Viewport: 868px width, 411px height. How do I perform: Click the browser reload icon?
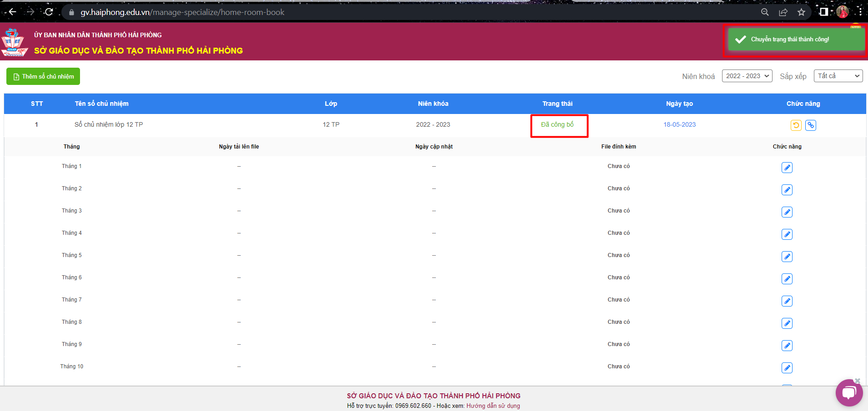[49, 12]
